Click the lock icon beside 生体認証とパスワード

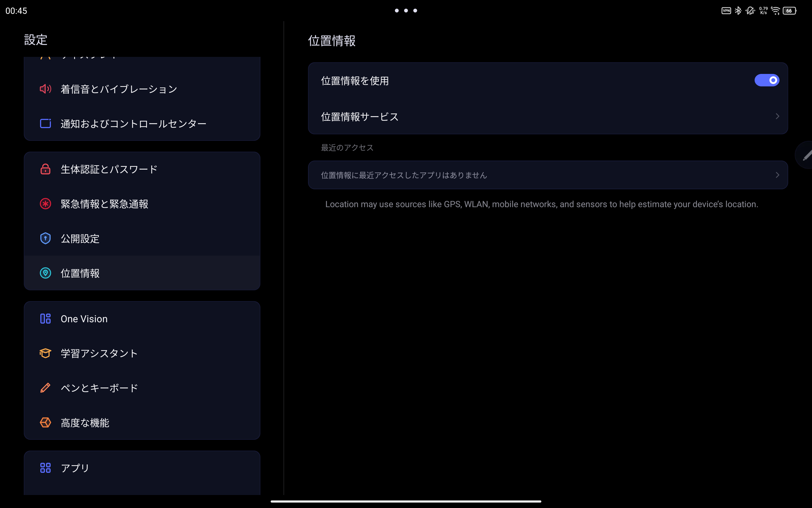(x=45, y=169)
